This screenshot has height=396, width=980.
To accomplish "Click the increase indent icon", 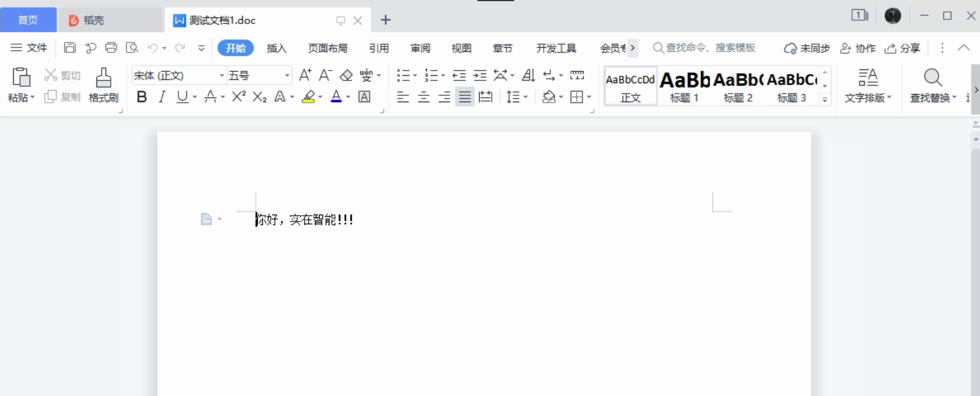I will (480, 75).
